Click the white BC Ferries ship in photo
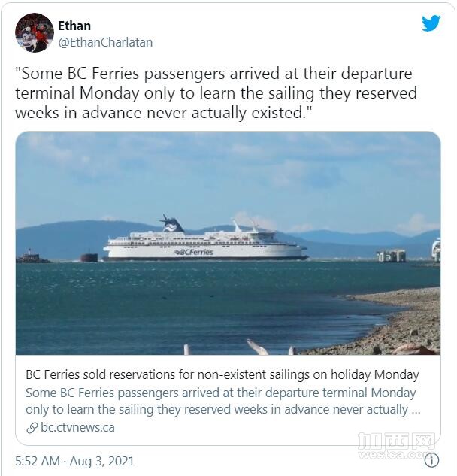 tap(204, 243)
